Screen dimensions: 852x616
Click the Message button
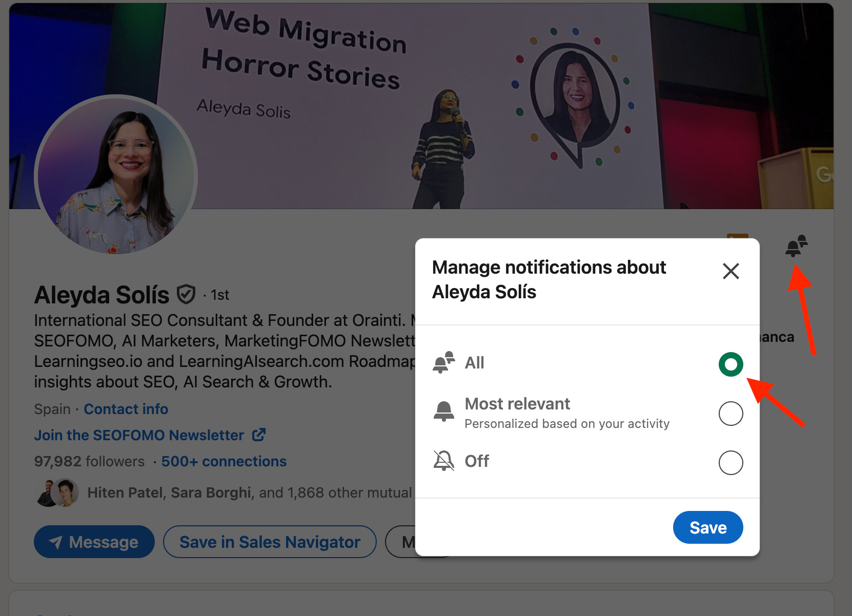click(x=94, y=542)
